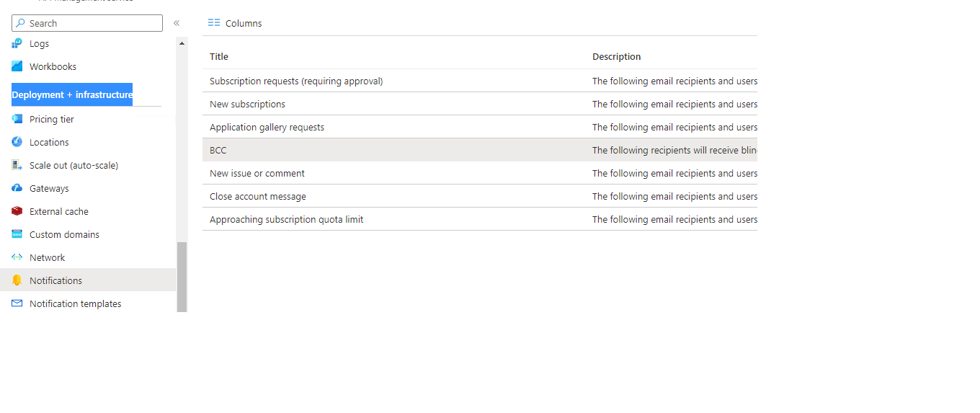Click the Custom domains icon
The width and height of the screenshot is (980, 413).
point(17,234)
